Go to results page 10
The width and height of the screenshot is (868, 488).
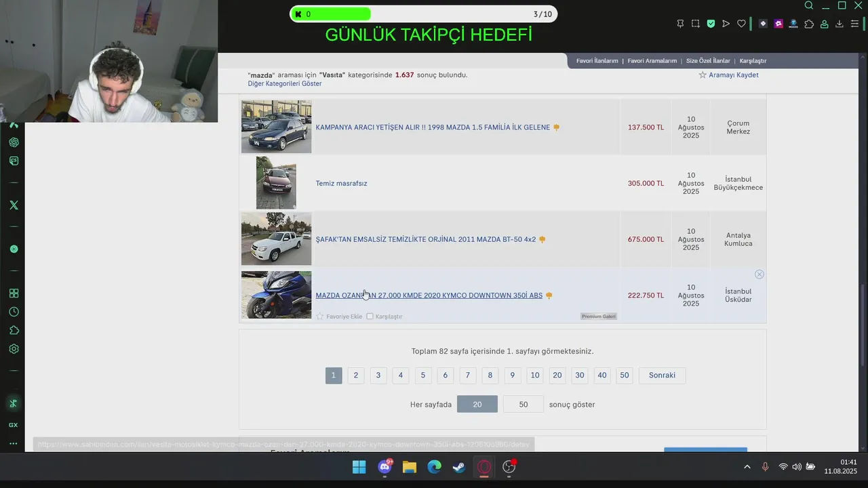[535, 375]
